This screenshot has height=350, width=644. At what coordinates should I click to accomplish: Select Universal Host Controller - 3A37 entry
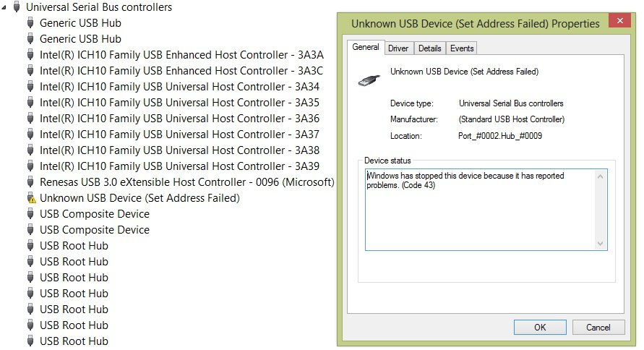point(179,135)
